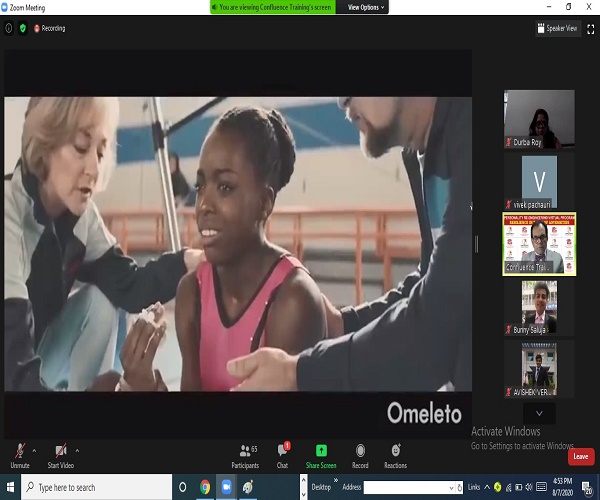Open the notification center icon
This screenshot has height=500, width=600.
click(x=587, y=488)
